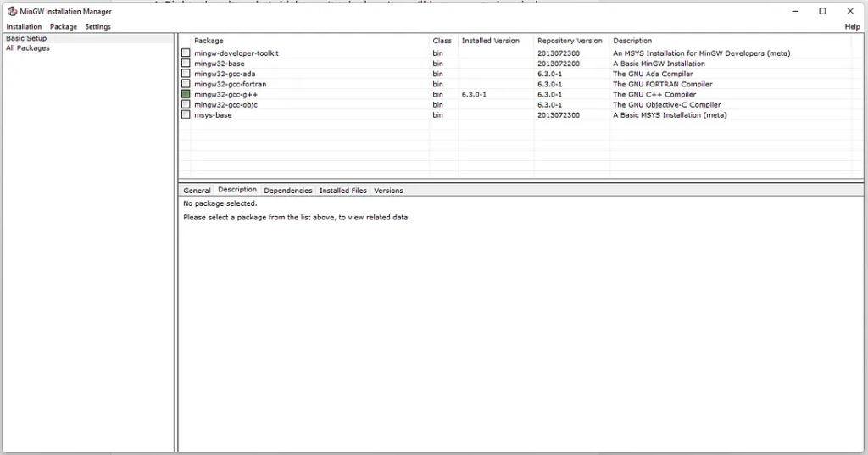The height and width of the screenshot is (455, 868).
Task: View the Versions tab
Action: pyautogui.click(x=388, y=191)
